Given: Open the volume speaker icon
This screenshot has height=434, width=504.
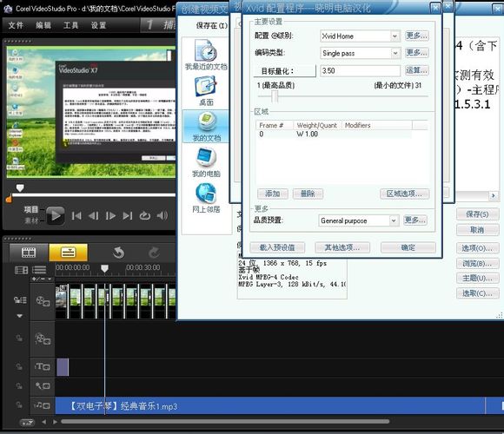Looking at the screenshot, I should click(x=162, y=215).
